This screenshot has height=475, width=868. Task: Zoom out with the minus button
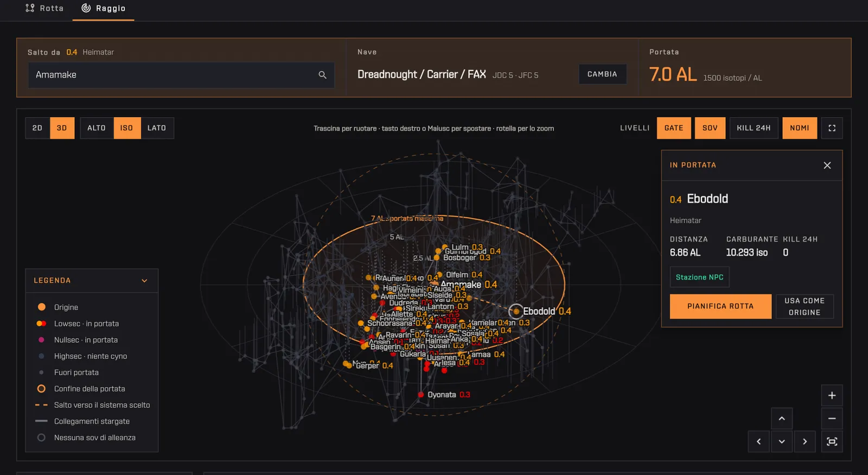pyautogui.click(x=832, y=419)
